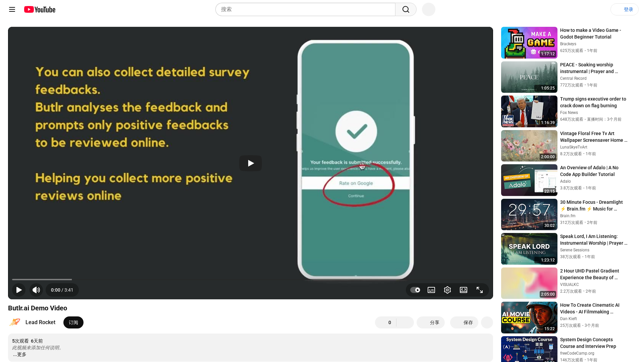Click the large center play button

[250, 163]
